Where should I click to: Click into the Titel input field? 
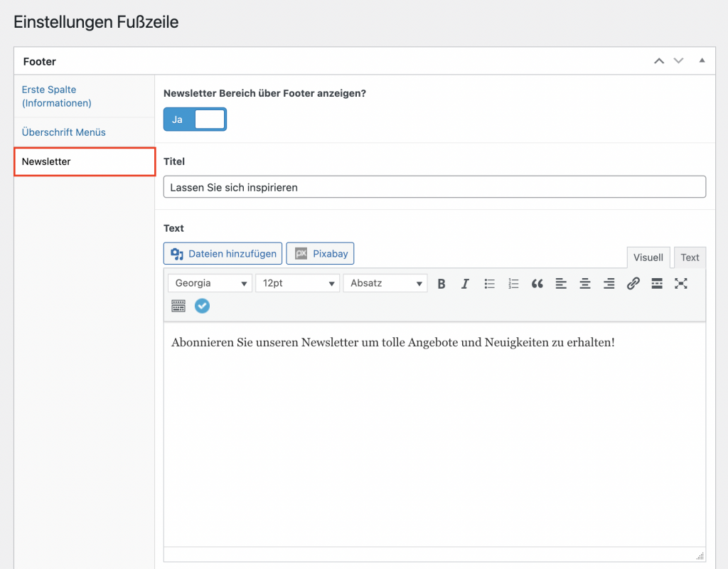pyautogui.click(x=434, y=187)
